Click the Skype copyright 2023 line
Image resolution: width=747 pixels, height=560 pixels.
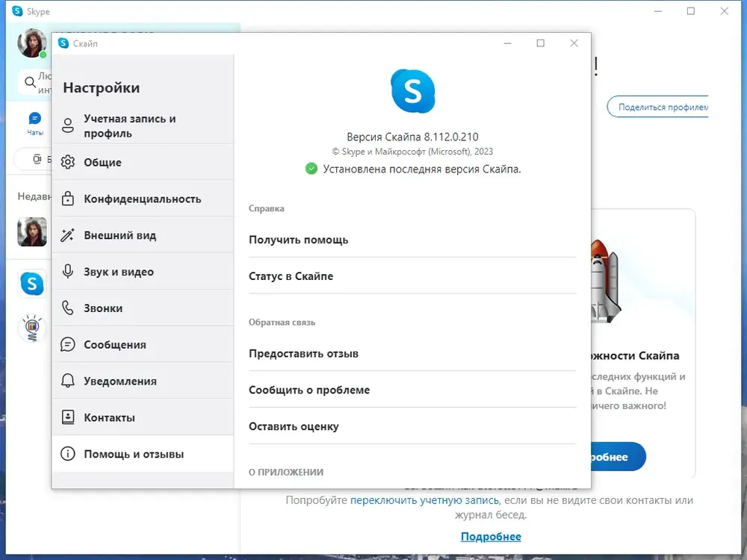pyautogui.click(x=412, y=152)
